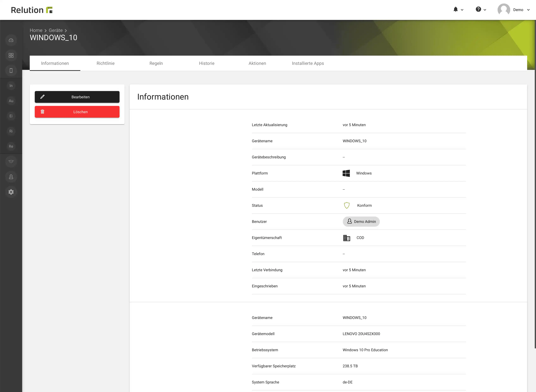This screenshot has height=392, width=536.
Task: Expand the Demo user account menu
Action: pyautogui.click(x=514, y=10)
